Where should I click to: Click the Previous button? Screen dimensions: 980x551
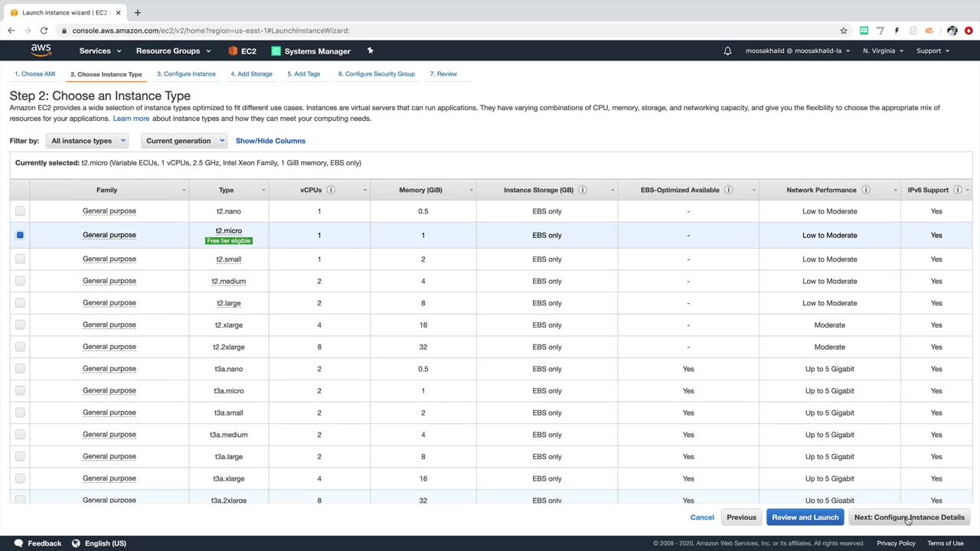pos(741,517)
